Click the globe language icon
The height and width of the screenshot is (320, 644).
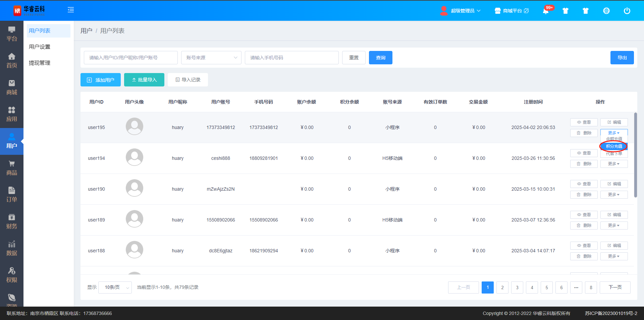606,11
